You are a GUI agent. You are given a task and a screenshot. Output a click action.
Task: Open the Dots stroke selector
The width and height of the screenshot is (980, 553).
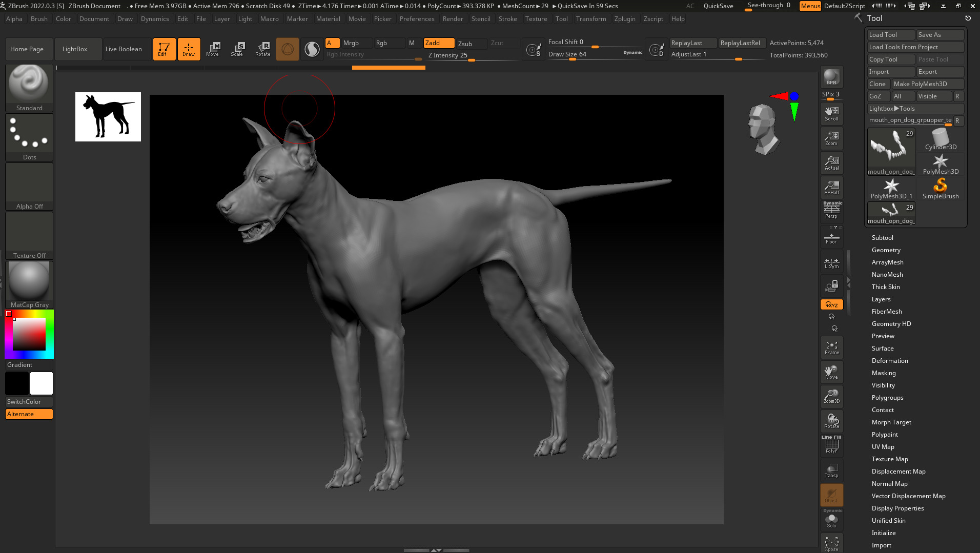[x=29, y=137]
